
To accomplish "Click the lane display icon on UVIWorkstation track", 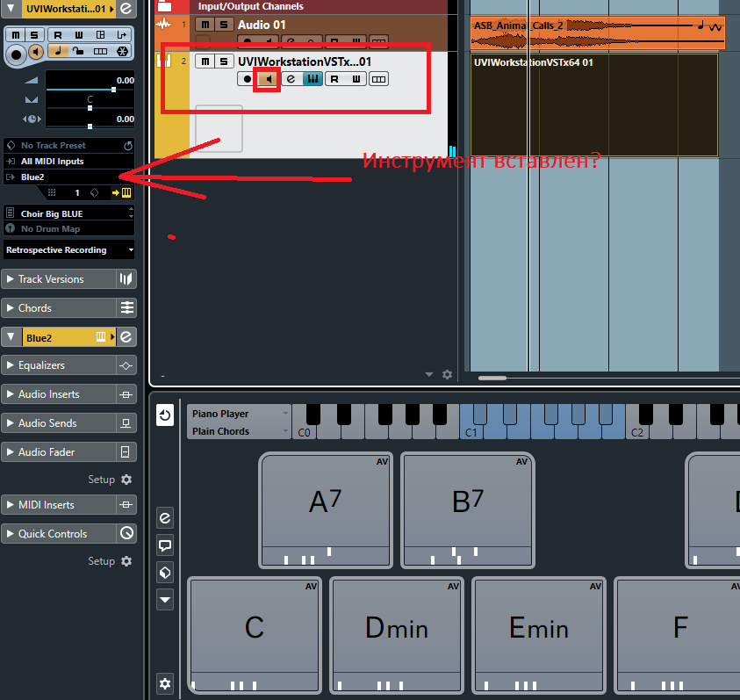I will pyautogui.click(x=378, y=79).
